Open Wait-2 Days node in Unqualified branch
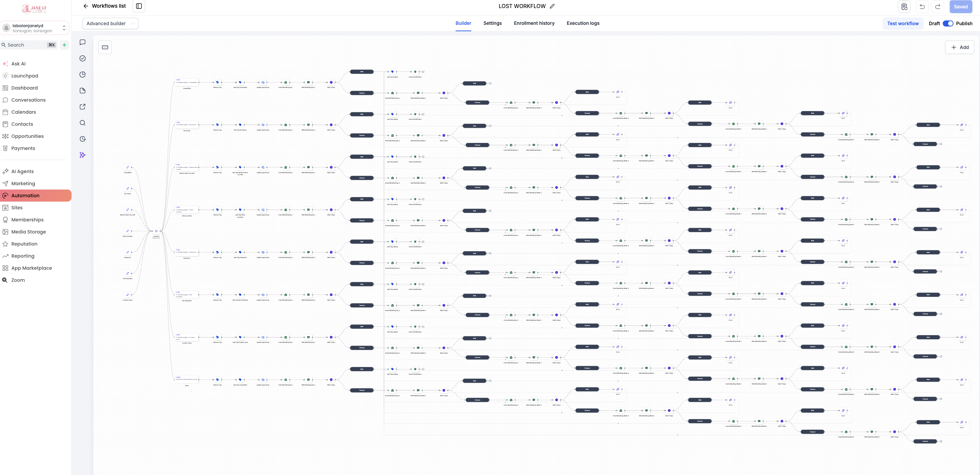Viewport: 980px width, 475px height. 331,82
